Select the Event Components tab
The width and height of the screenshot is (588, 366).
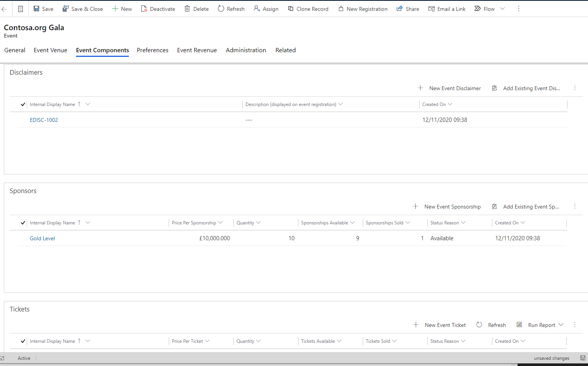click(x=103, y=50)
